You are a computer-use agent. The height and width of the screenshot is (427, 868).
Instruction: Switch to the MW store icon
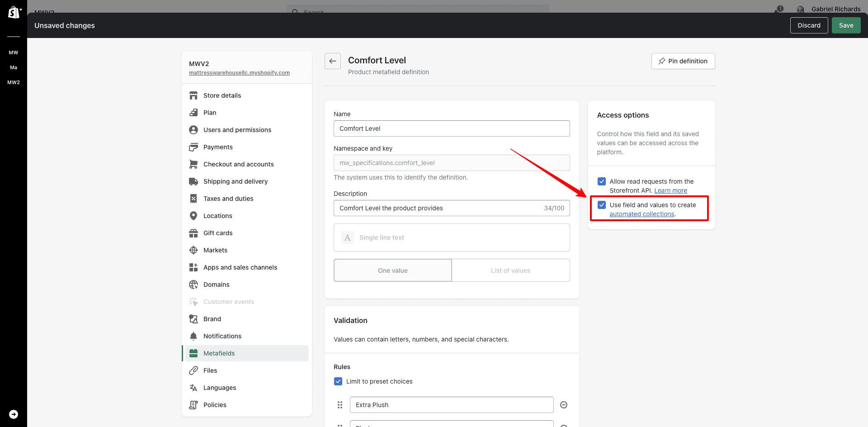tap(14, 52)
